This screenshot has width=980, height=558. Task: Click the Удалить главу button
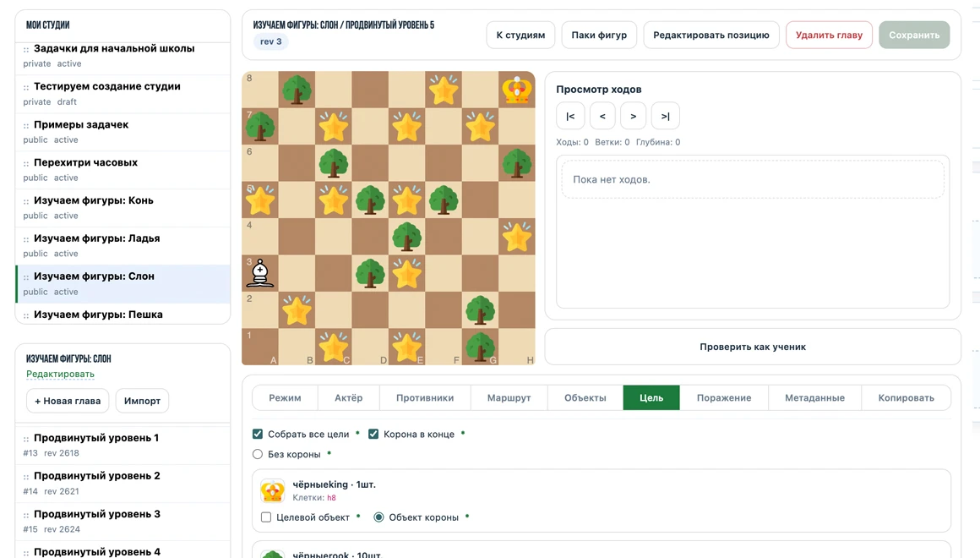(x=829, y=35)
